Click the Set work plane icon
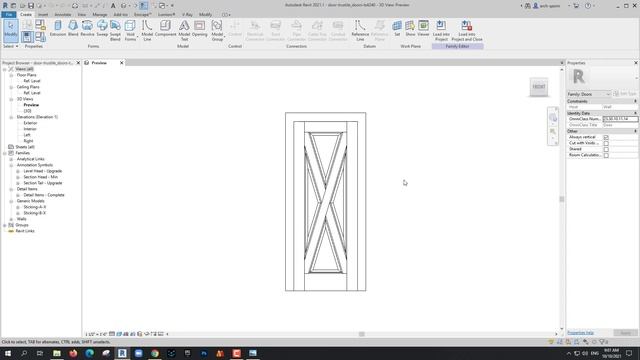The image size is (640, 360). click(x=397, y=29)
